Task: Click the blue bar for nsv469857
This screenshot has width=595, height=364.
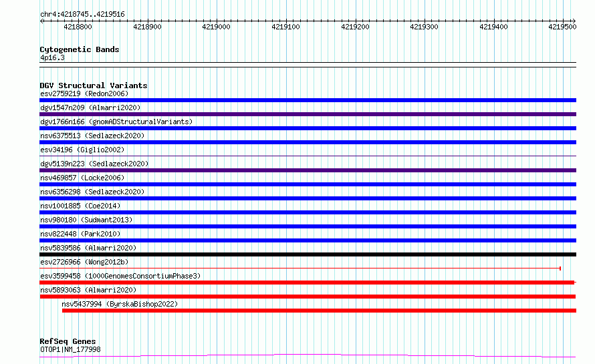Action: tap(308, 184)
